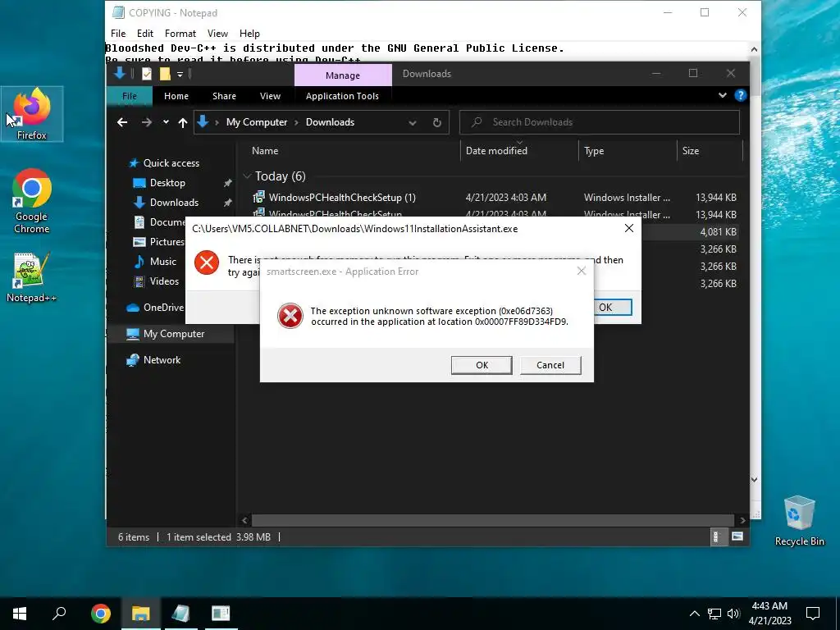Open Notepad's View menu
This screenshot has width=840, height=630.
[217, 33]
